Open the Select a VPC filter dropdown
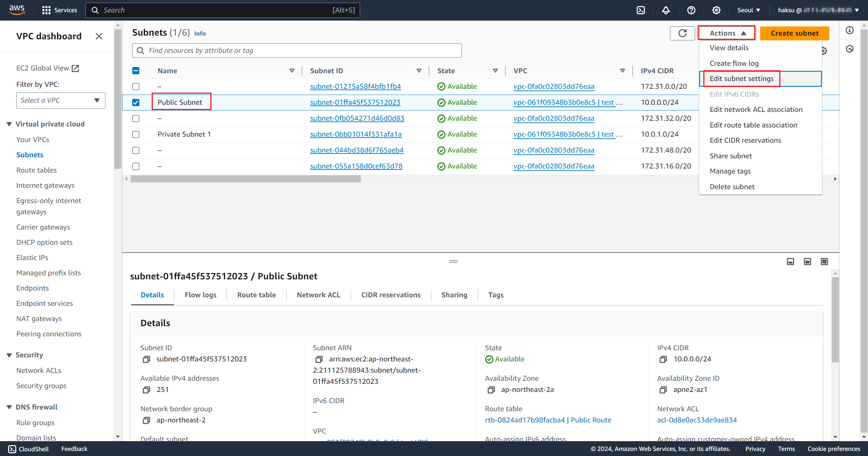 pyautogui.click(x=60, y=100)
